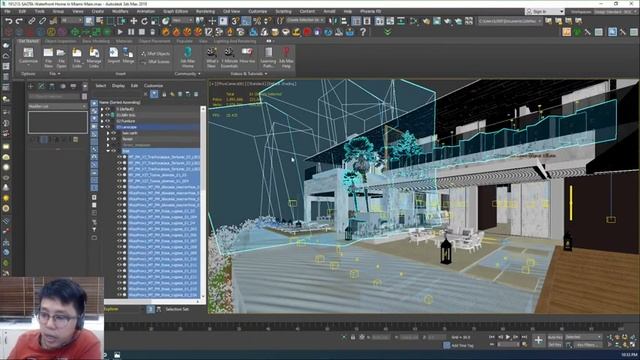
Task: Play the animation with the playback button
Action: click(x=508, y=337)
